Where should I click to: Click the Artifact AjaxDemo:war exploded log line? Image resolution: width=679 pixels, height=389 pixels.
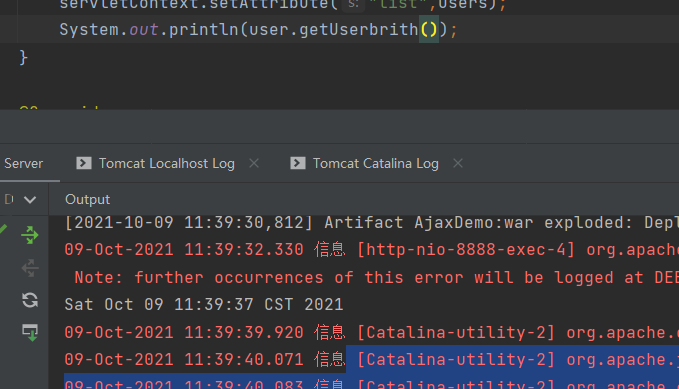[x=372, y=223]
